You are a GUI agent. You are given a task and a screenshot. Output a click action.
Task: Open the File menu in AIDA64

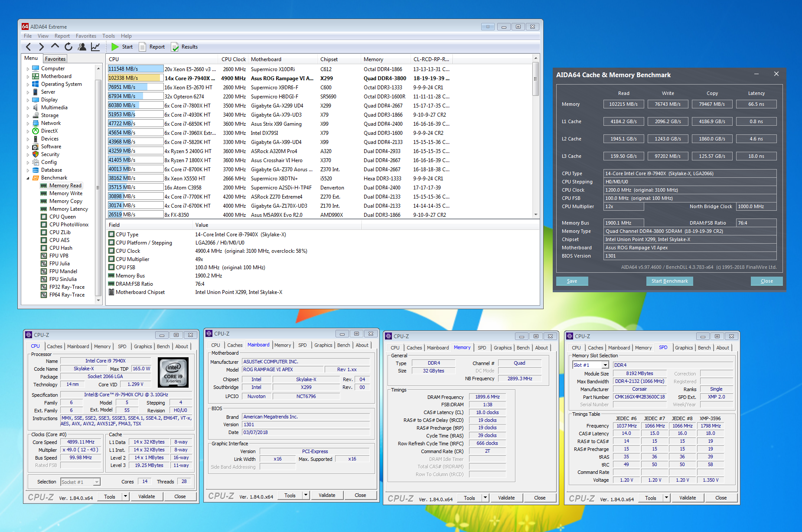[28, 36]
